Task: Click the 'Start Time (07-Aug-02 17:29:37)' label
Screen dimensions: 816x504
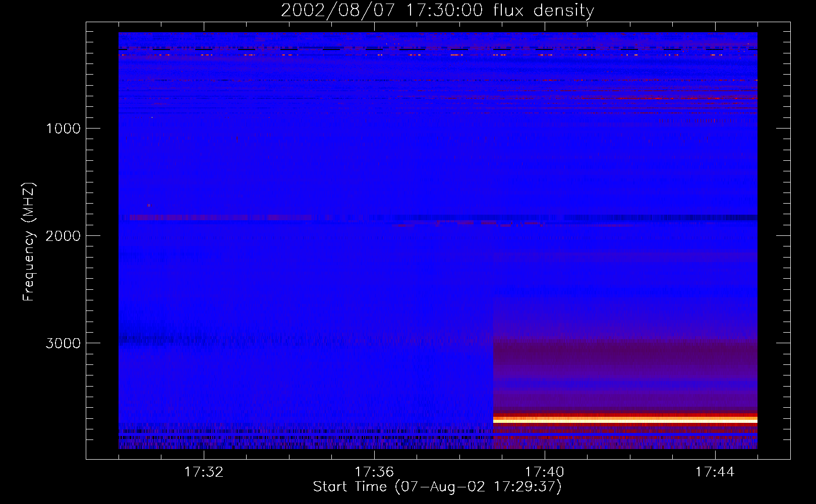Action: click(437, 487)
